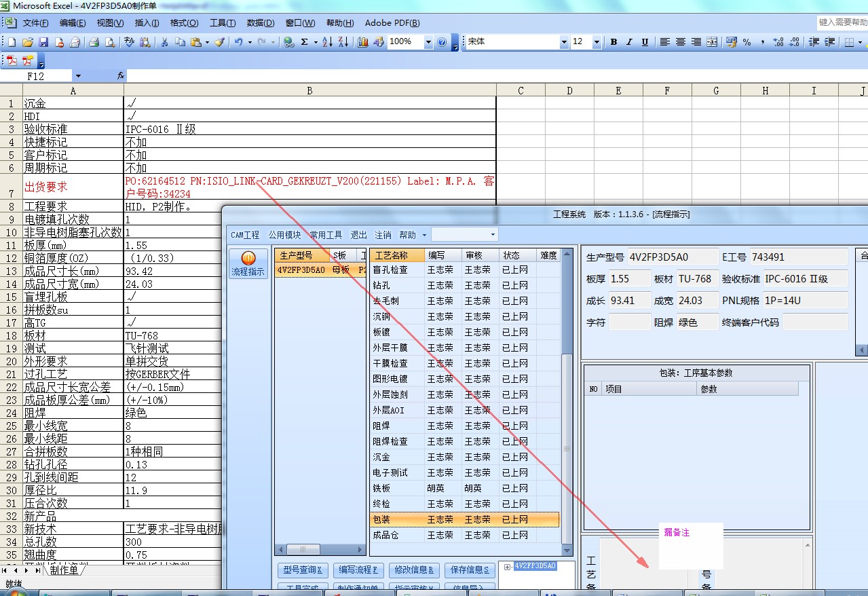The width and height of the screenshot is (868, 596).
Task: Select cell containing IPC-6016 Ⅱ级 in Excel
Action: click(x=310, y=129)
